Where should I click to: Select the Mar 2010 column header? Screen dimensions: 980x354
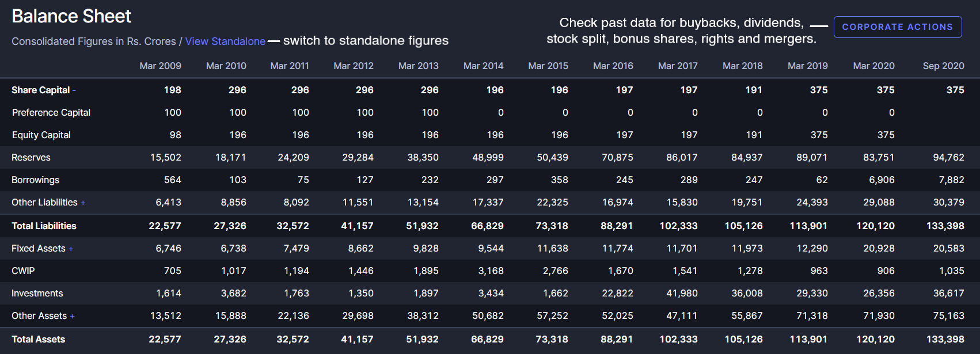[226, 66]
